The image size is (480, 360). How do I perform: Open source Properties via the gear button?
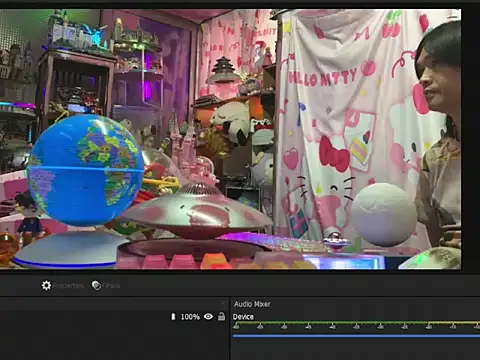[x=62, y=286]
